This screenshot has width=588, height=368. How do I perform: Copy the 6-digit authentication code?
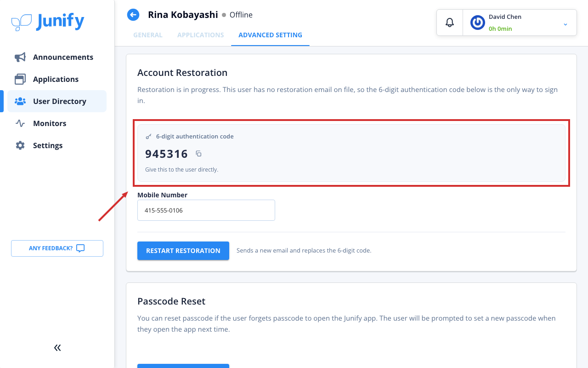198,154
